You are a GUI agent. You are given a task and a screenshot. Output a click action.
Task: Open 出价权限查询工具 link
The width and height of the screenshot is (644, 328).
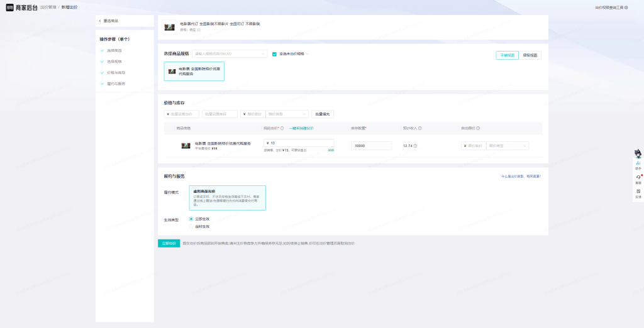point(609,8)
